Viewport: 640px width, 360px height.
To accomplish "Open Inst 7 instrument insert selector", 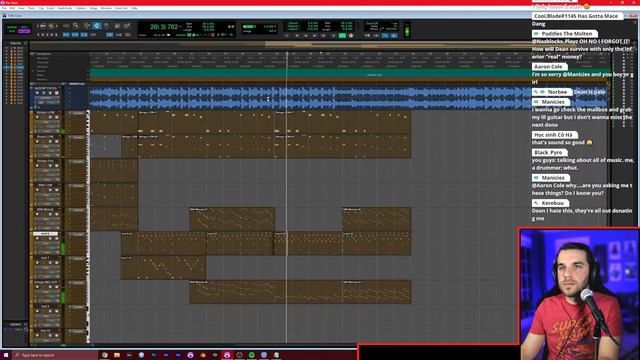I will click(x=78, y=259).
